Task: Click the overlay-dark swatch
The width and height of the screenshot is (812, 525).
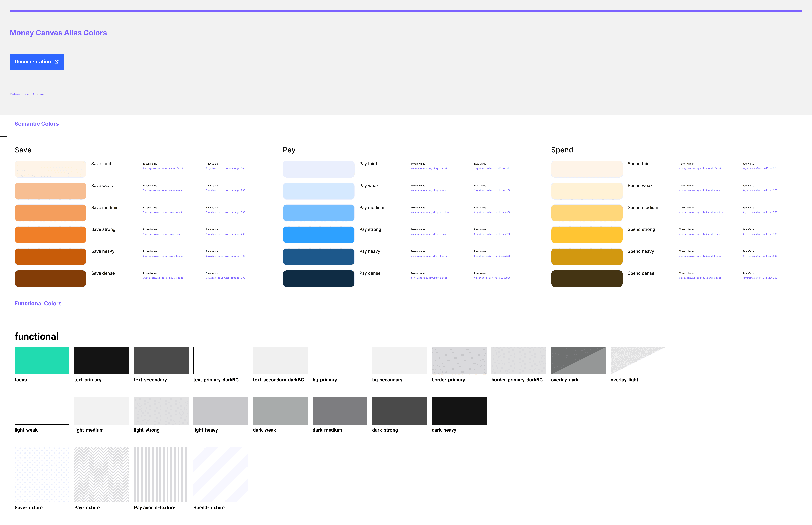Action: click(579, 361)
